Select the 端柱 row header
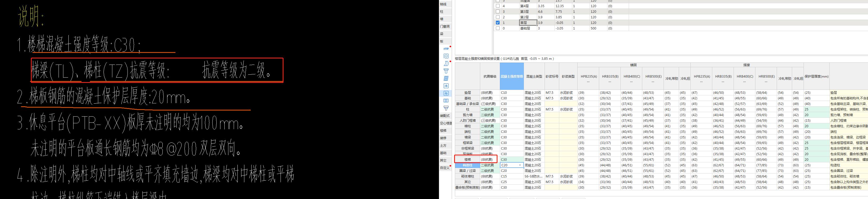Viewport: 868px width, 199px height. 467,132
